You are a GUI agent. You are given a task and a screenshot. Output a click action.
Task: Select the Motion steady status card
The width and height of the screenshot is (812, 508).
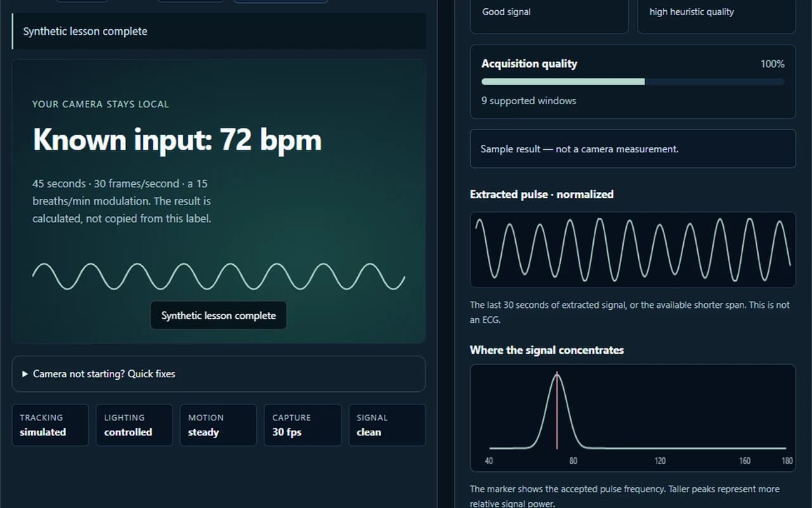pos(218,425)
